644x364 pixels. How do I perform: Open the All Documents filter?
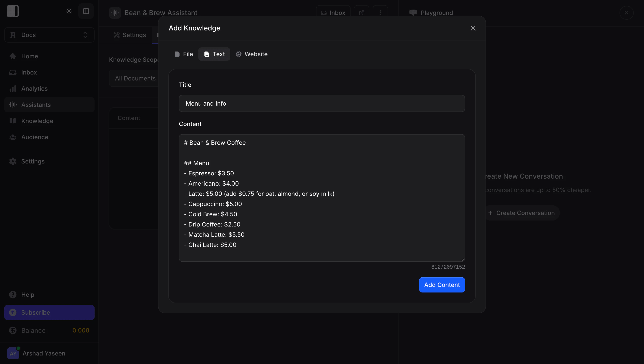pos(135,78)
